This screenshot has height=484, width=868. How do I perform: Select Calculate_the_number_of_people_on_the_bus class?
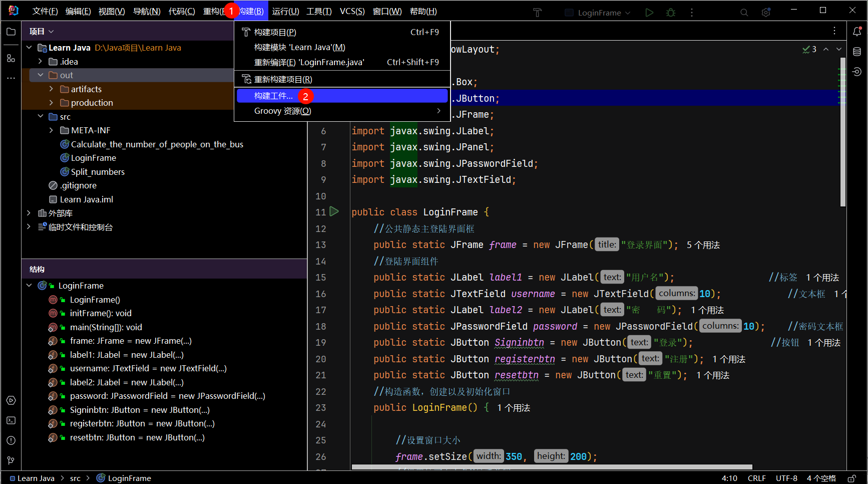tap(157, 144)
